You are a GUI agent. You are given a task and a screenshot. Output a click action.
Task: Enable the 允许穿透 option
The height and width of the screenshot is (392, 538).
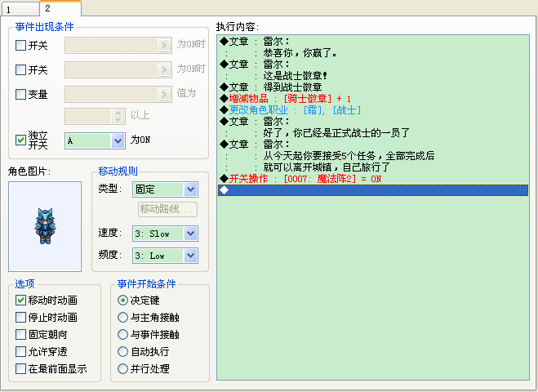pos(20,351)
